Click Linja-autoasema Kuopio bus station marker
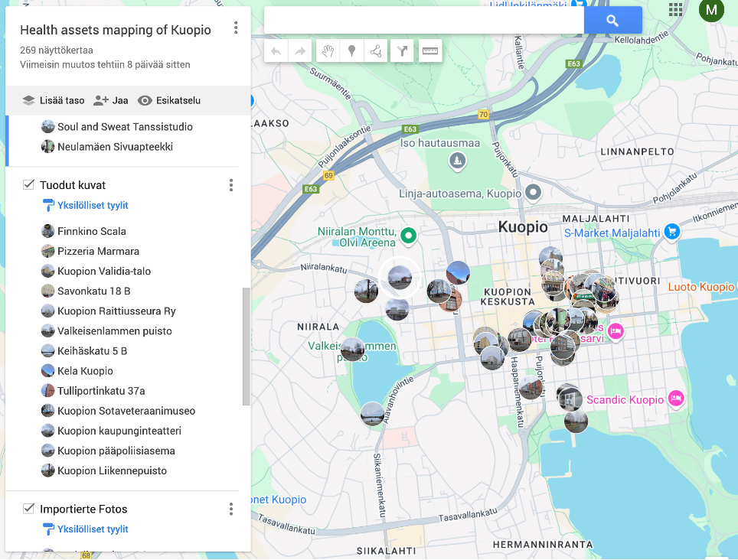Image resolution: width=738 pixels, height=560 pixels. tap(533, 193)
